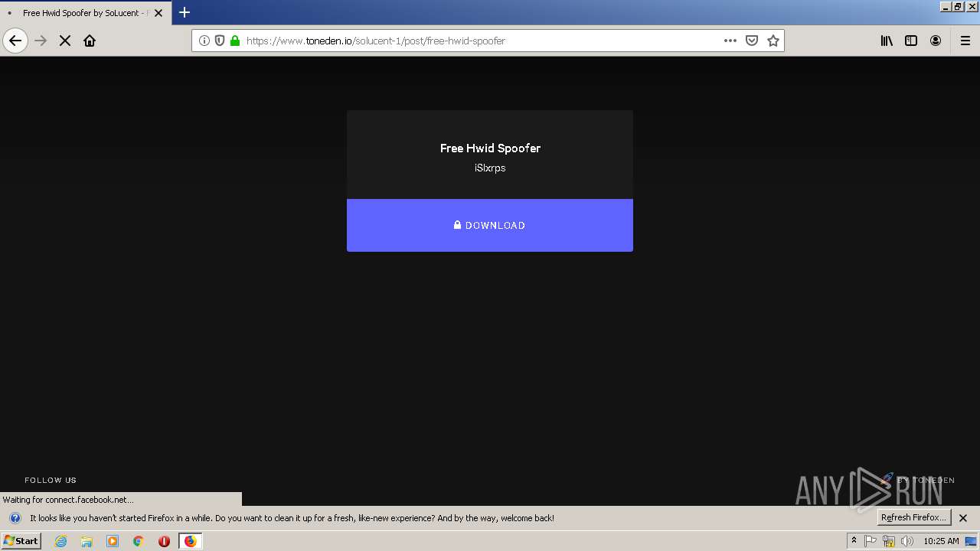Click the FOLLOW US text

[51, 480]
